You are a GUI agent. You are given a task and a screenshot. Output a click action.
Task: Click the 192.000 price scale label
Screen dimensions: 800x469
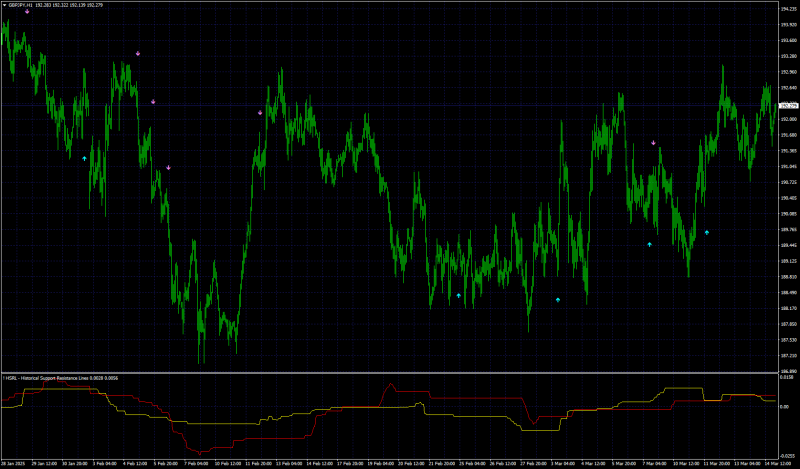(788, 119)
